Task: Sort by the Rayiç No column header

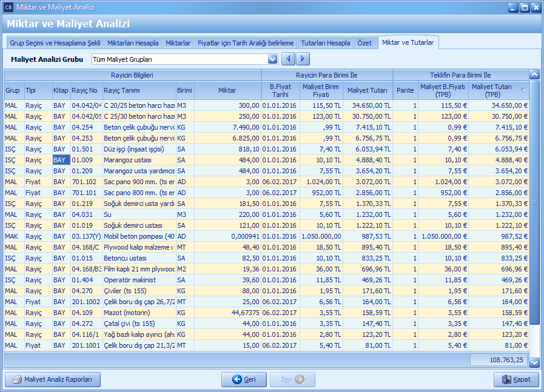Action: tap(85, 90)
